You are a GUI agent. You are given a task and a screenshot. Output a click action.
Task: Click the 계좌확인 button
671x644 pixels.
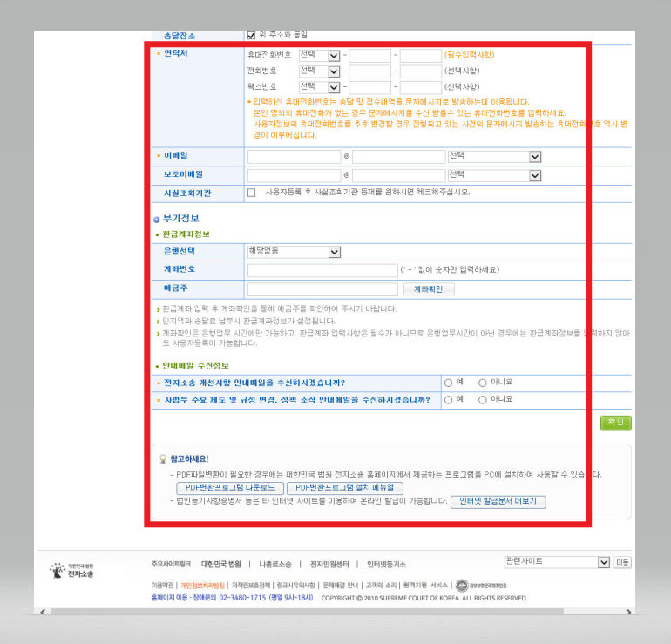[x=429, y=289]
